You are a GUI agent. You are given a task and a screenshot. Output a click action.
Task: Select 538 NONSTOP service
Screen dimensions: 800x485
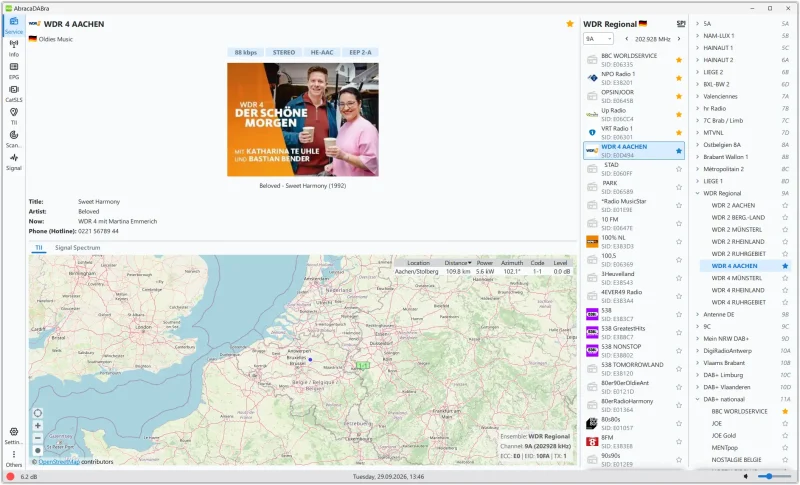click(x=634, y=351)
